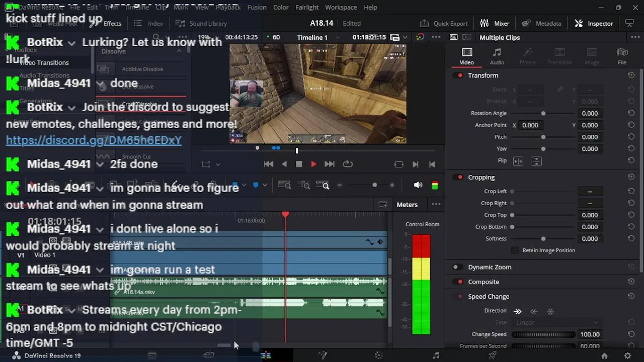Open the discord.gg invite link
Viewport: 644px width, 362px height.
pyautogui.click(x=94, y=140)
